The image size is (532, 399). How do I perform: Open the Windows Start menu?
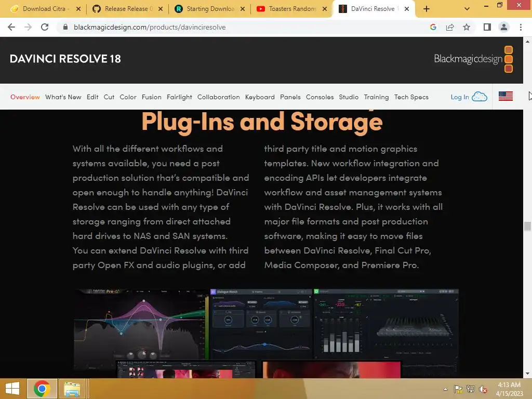tap(12, 389)
